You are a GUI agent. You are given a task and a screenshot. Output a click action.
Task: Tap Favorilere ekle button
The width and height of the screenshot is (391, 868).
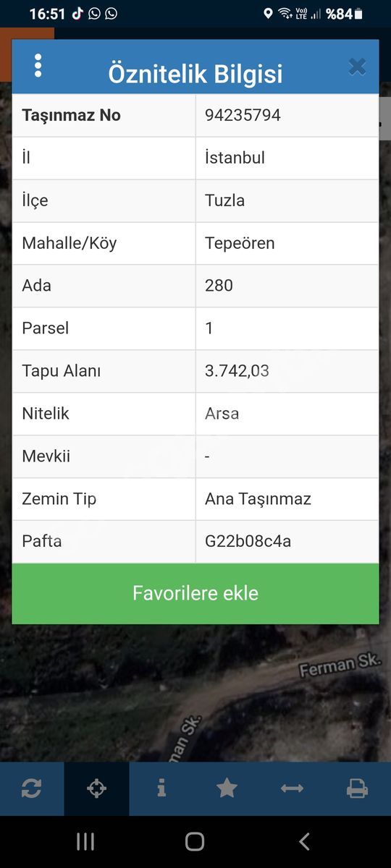click(x=195, y=594)
